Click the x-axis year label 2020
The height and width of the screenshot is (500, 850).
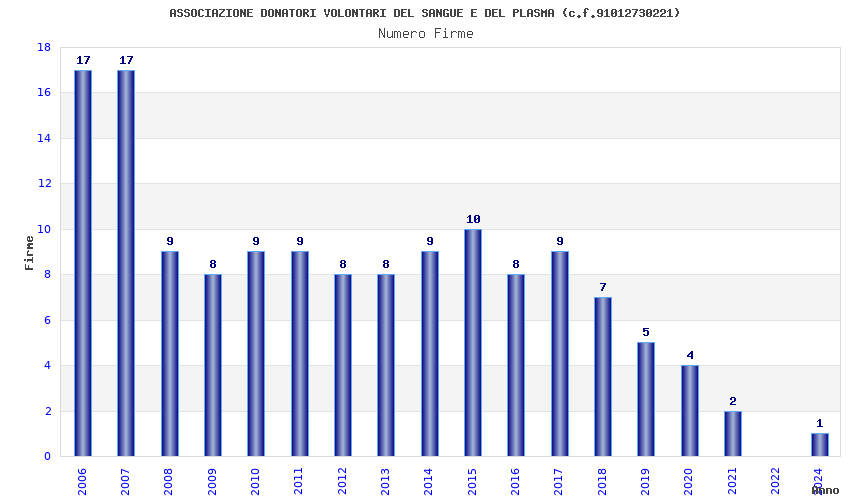688,482
